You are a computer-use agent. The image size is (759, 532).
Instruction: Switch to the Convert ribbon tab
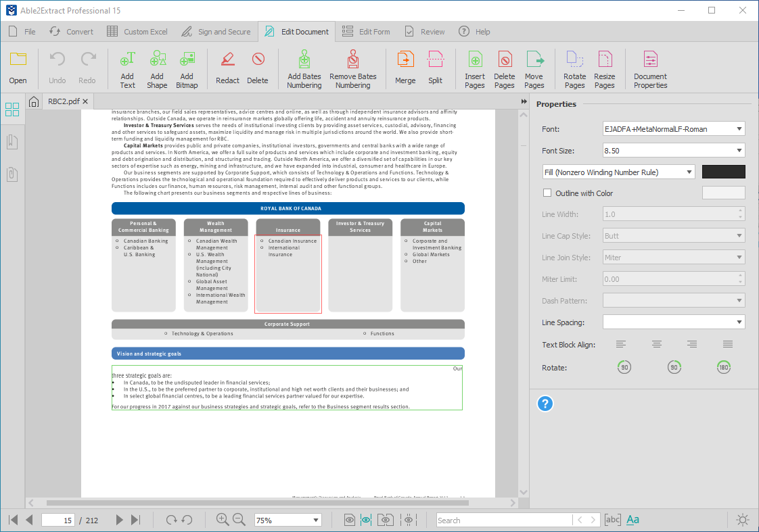point(71,31)
